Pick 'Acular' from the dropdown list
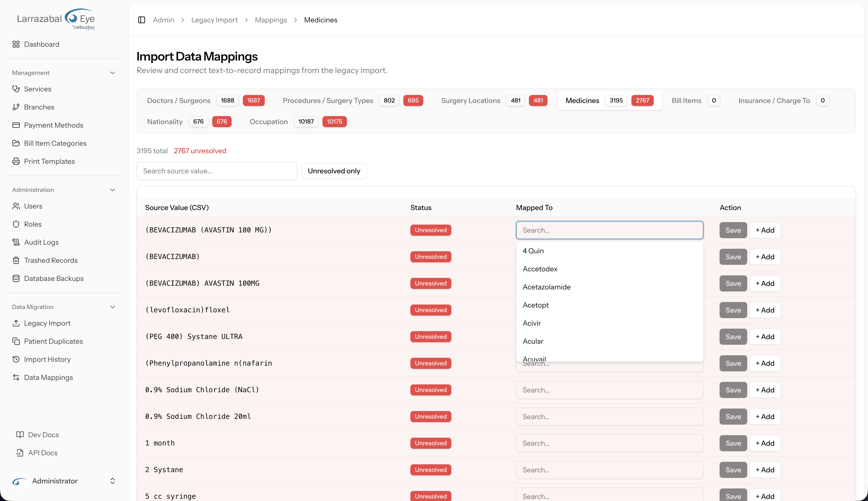 click(x=609, y=341)
